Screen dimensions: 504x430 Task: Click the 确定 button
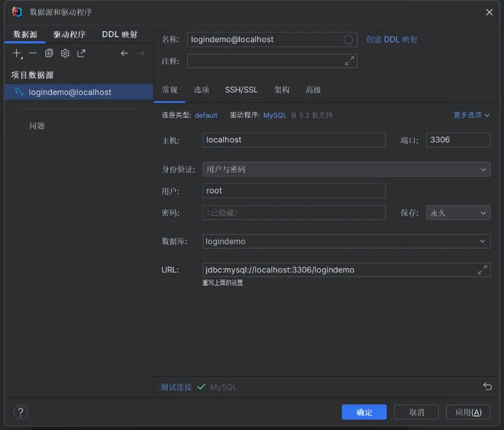click(x=364, y=412)
